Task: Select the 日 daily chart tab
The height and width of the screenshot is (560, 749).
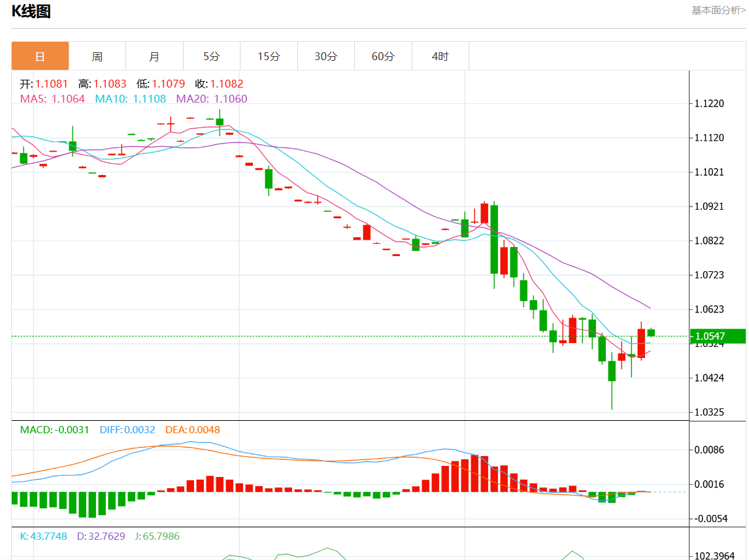Action: (40, 56)
